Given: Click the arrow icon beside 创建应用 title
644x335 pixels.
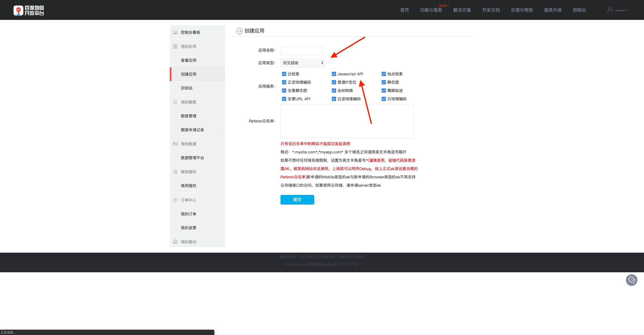Looking at the screenshot, I should point(239,31).
